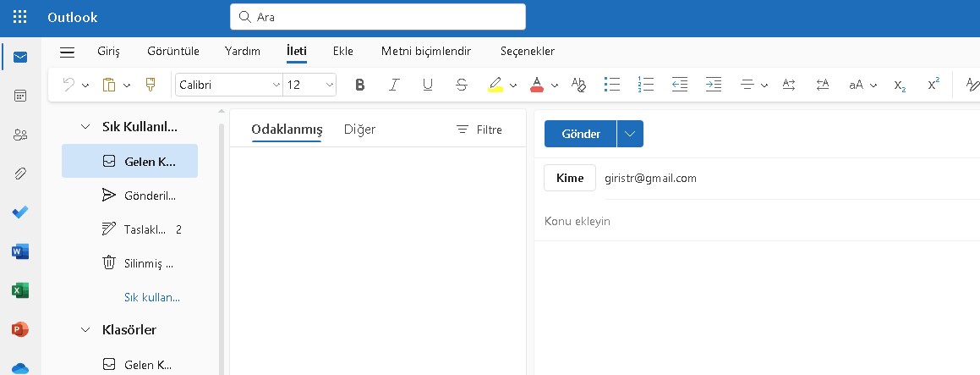This screenshot has height=375, width=980.
Task: Show the Diğer inbox tab
Action: (x=359, y=130)
